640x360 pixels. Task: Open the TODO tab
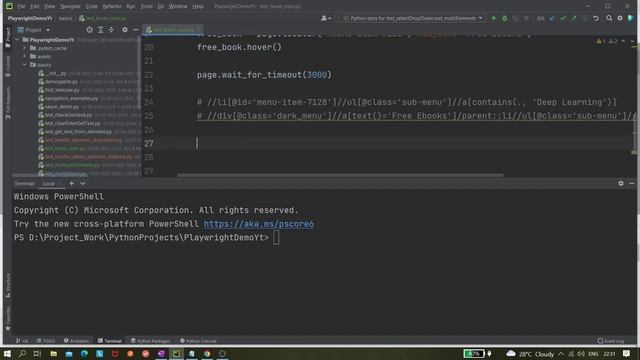(45, 341)
